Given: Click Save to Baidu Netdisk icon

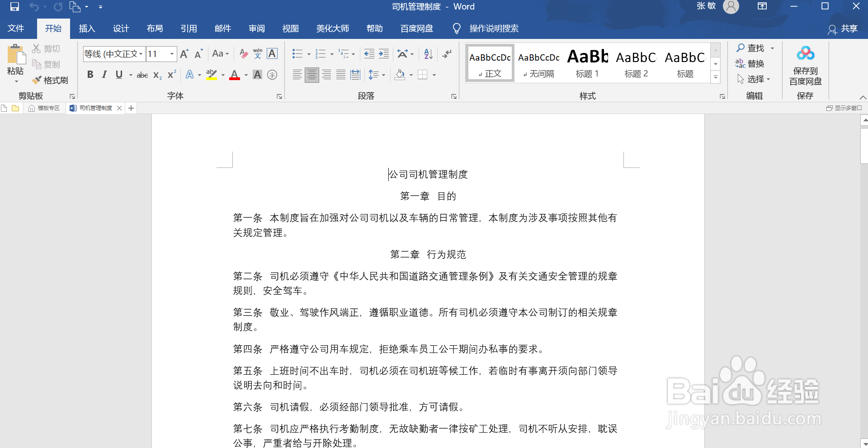Looking at the screenshot, I should (x=805, y=63).
